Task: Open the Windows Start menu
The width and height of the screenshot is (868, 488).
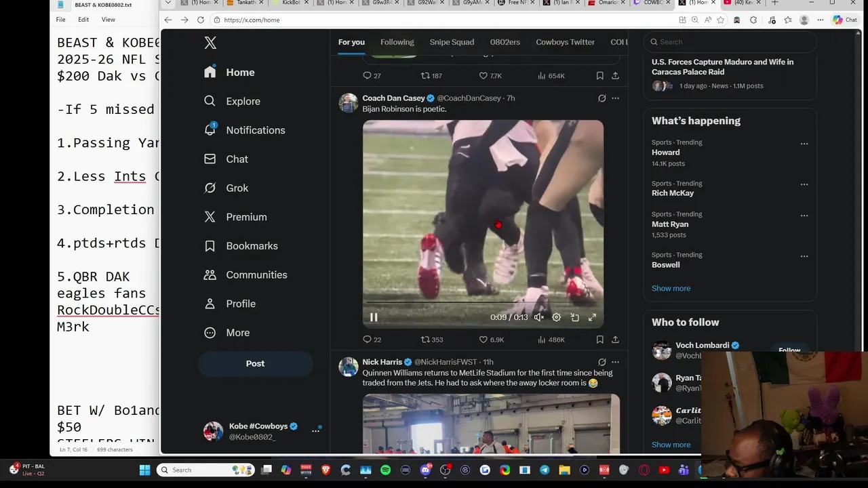Action: [x=144, y=470]
